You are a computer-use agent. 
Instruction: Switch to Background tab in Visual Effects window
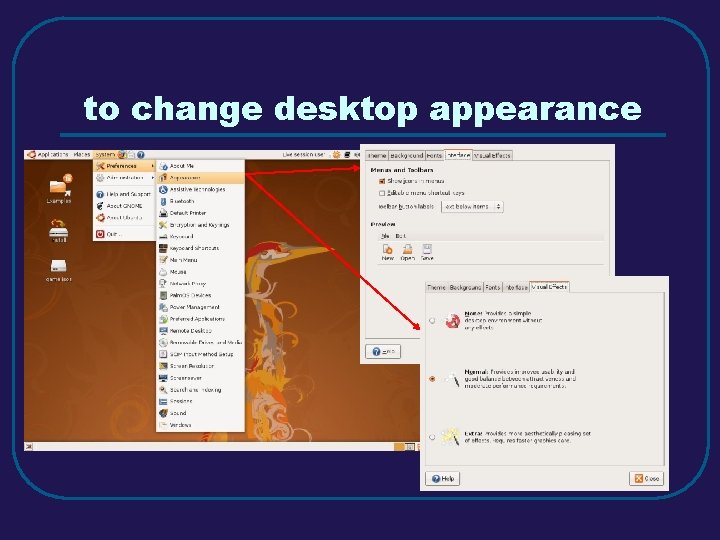[465, 287]
